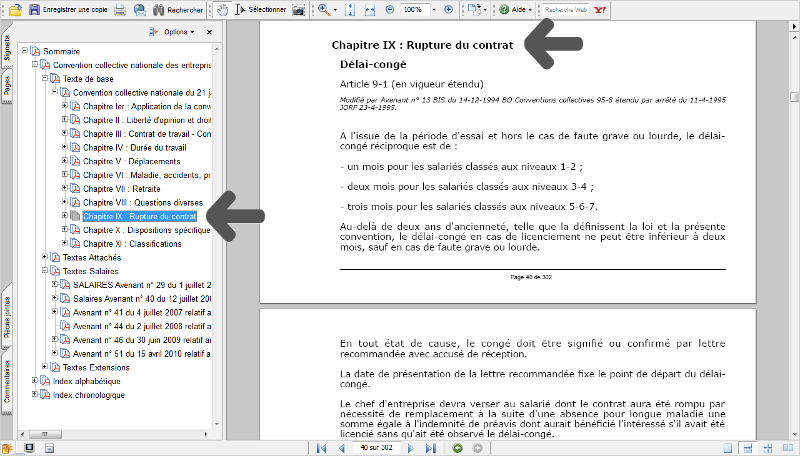Viewport: 800px width, 456px height.
Task: Open SALAIRES Avenant n° 29 bookmark
Action: click(142, 285)
